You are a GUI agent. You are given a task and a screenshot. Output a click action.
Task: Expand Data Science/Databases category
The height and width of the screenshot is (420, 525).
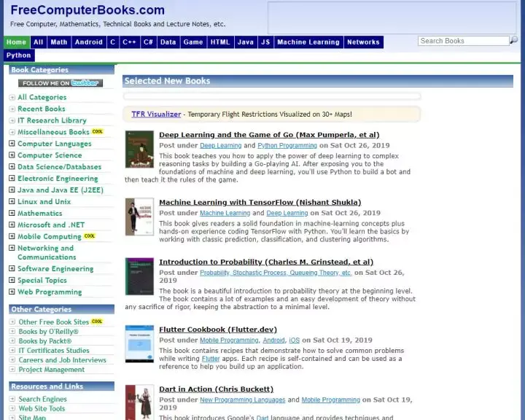tap(12, 166)
